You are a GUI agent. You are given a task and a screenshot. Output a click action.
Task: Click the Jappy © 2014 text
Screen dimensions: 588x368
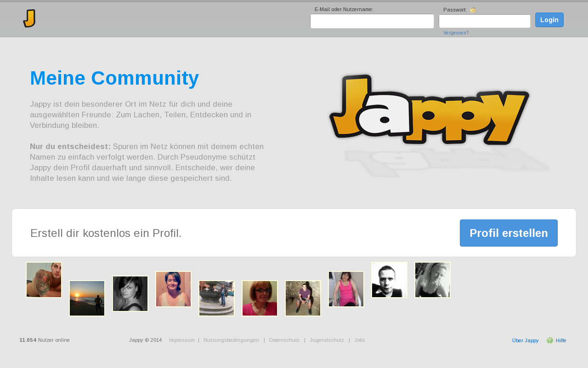[145, 340]
